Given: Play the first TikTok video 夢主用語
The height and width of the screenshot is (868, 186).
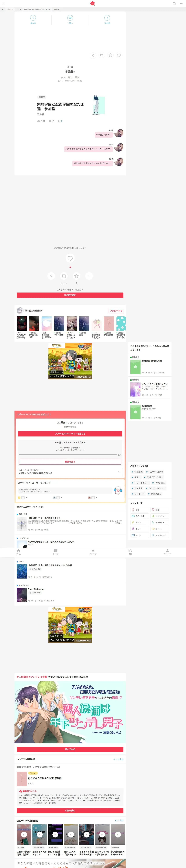Looking at the screenshot, I should pos(24,834).
